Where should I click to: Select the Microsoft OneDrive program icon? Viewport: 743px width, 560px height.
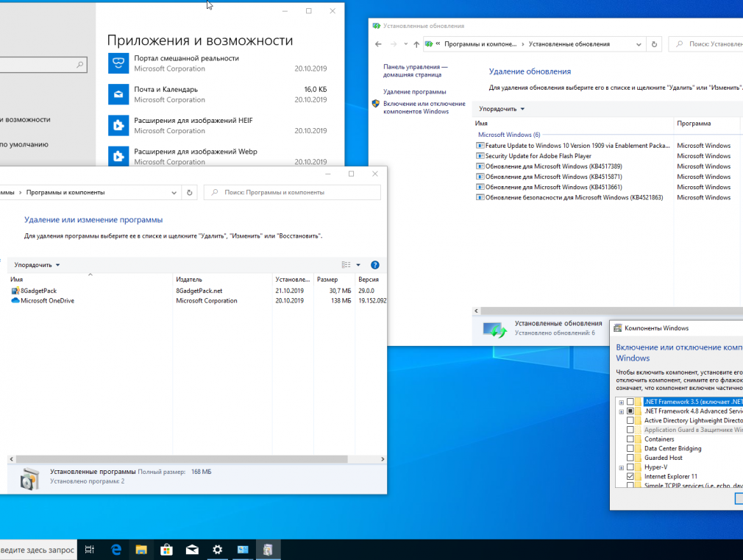(x=15, y=301)
